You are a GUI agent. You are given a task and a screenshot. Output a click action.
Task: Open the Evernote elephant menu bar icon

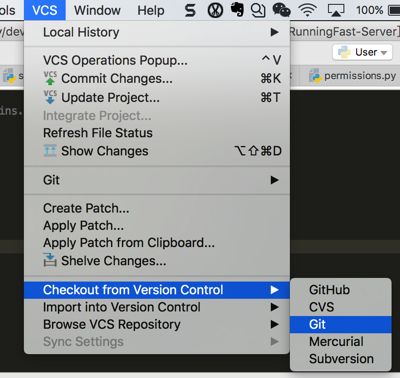pyautogui.click(x=237, y=10)
